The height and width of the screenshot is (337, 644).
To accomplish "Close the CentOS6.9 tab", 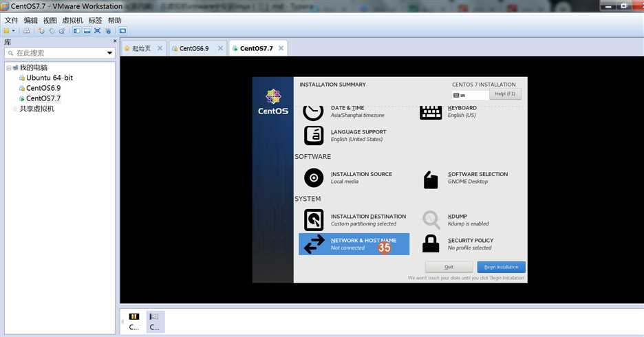I will tap(221, 48).
